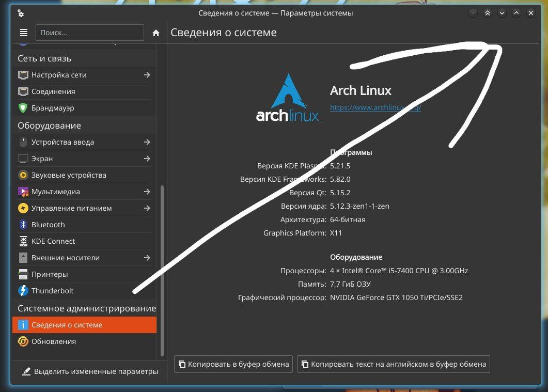Expand the Экран arrow
The width and height of the screenshot is (548, 392).
click(147, 159)
